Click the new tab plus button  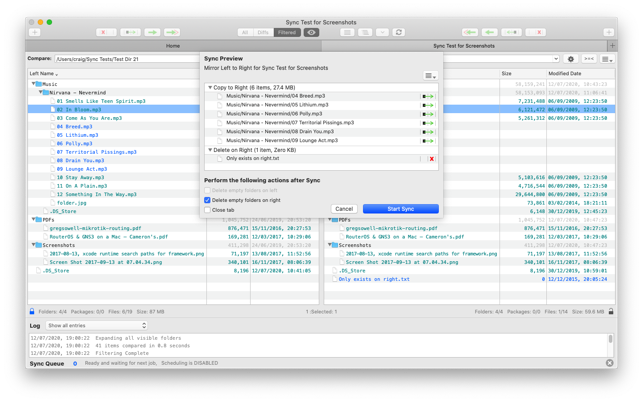pyautogui.click(x=612, y=46)
